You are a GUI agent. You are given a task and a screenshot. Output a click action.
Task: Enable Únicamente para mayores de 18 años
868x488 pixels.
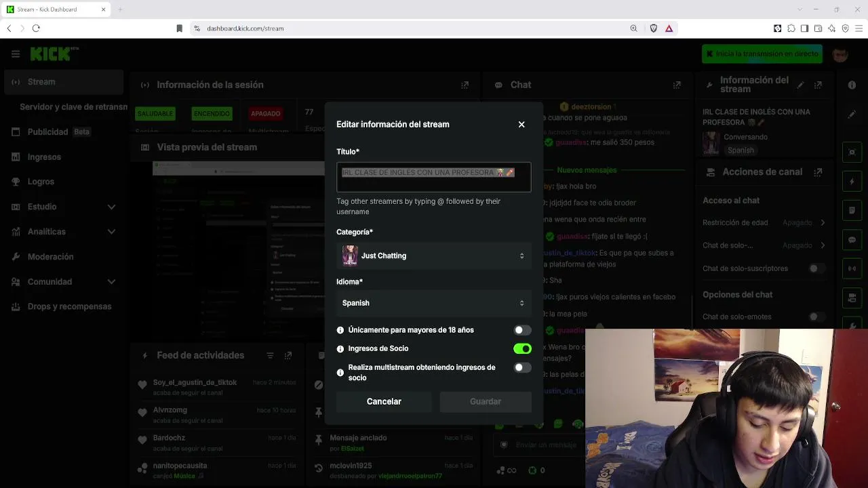point(522,330)
